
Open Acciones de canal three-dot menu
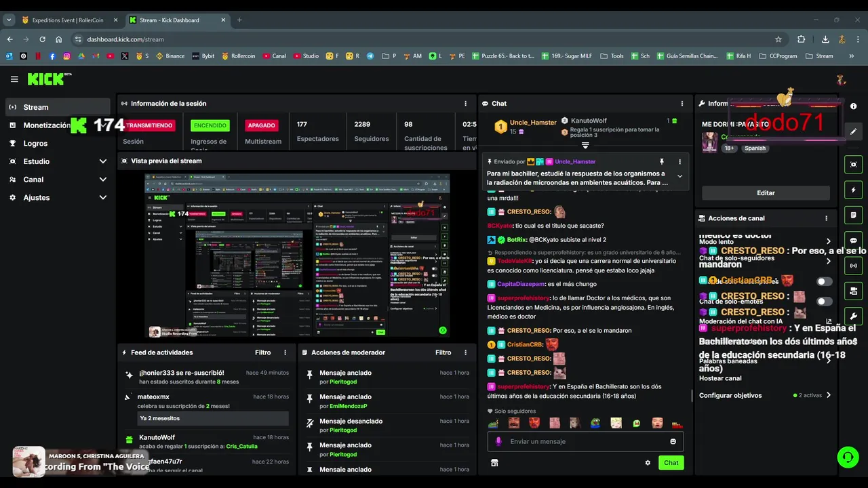coord(826,218)
